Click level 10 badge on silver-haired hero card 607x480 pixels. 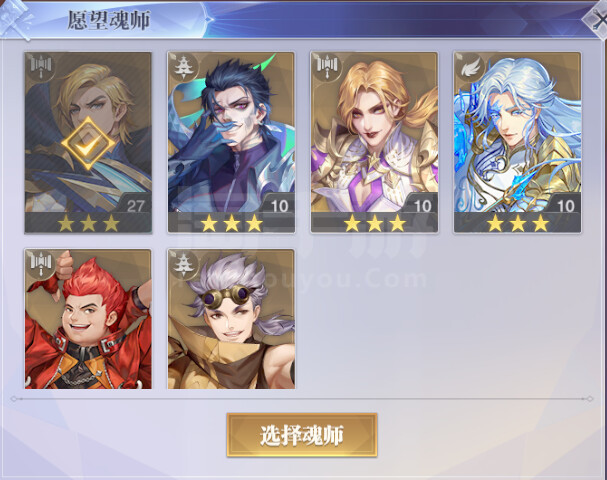565,206
